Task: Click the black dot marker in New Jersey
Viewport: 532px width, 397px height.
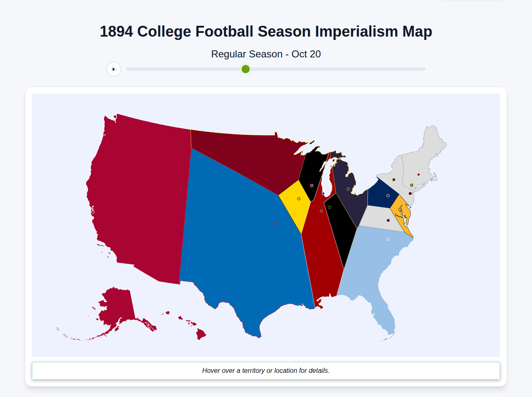Action: tap(410, 194)
